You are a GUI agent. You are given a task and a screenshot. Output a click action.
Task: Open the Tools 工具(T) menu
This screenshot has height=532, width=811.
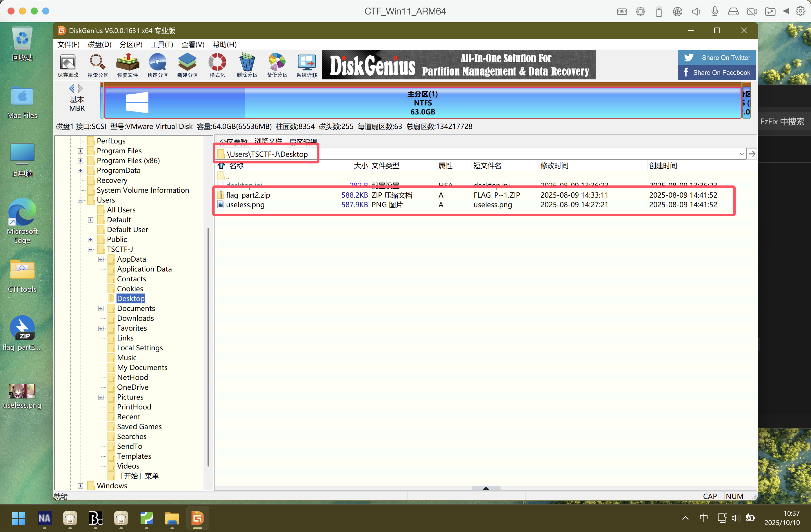coord(162,45)
